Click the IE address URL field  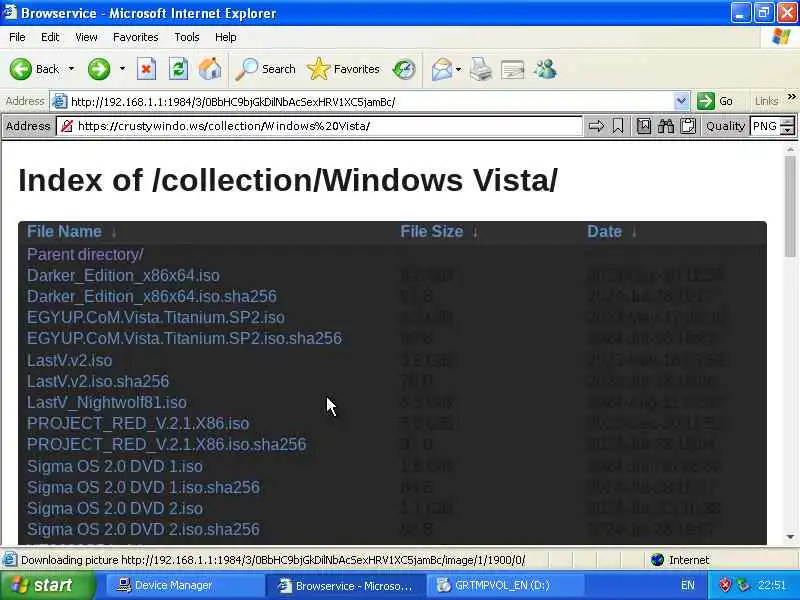(370, 102)
